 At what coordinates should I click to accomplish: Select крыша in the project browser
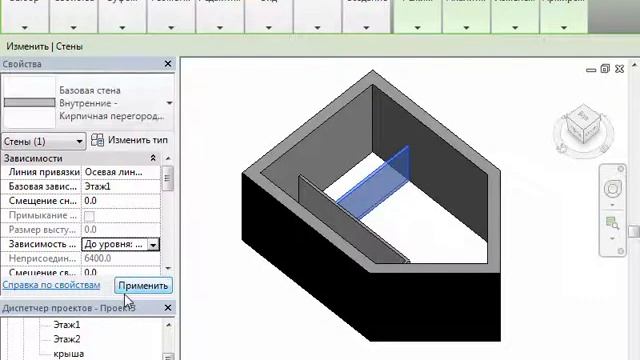(69, 354)
